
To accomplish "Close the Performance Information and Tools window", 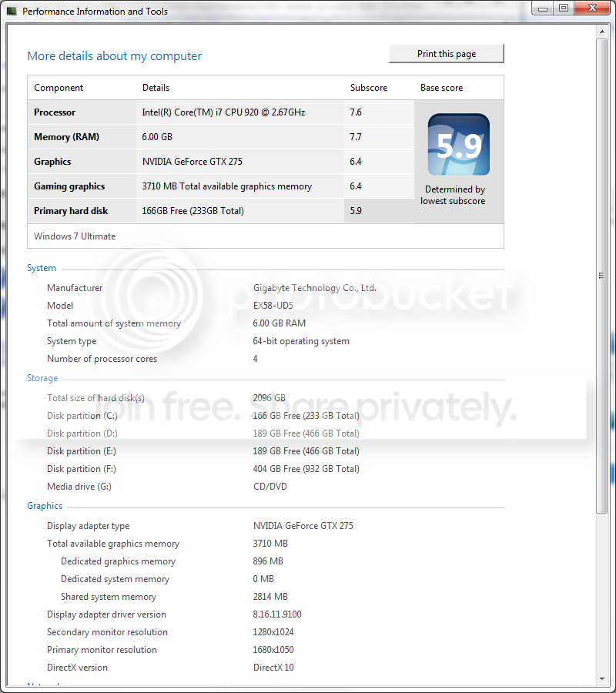I will tap(593, 8).
